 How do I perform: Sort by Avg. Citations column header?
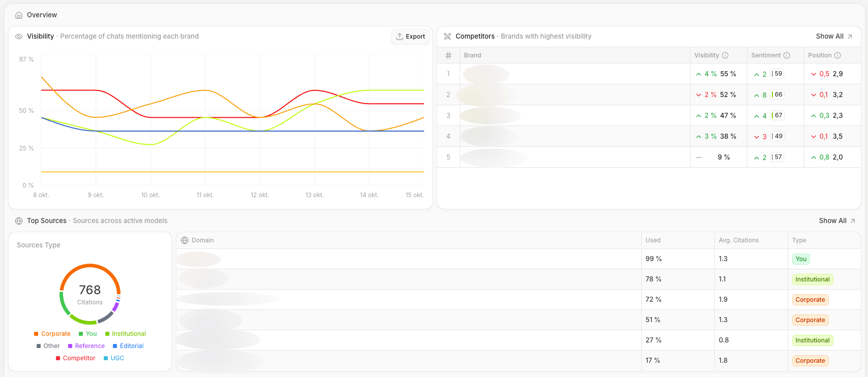(x=738, y=240)
